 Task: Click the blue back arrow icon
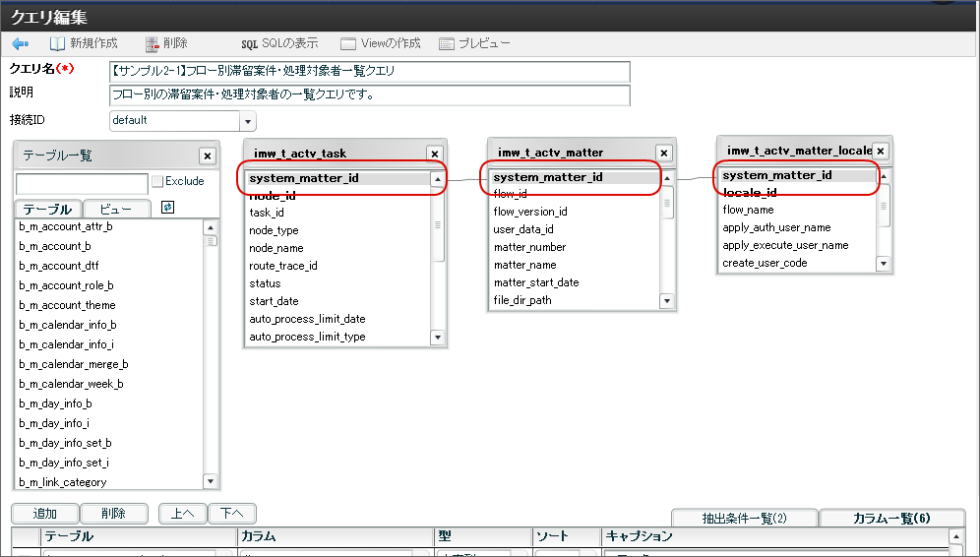click(x=21, y=43)
